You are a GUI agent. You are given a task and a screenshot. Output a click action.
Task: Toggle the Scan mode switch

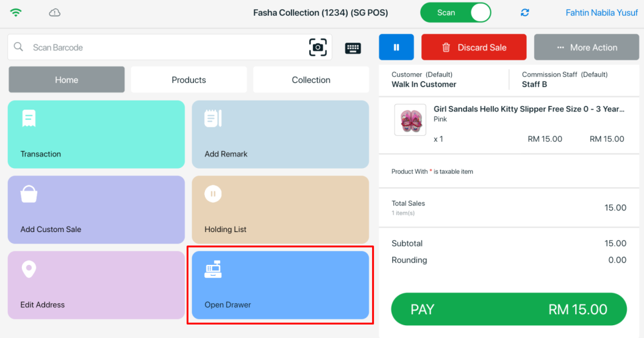coord(456,13)
